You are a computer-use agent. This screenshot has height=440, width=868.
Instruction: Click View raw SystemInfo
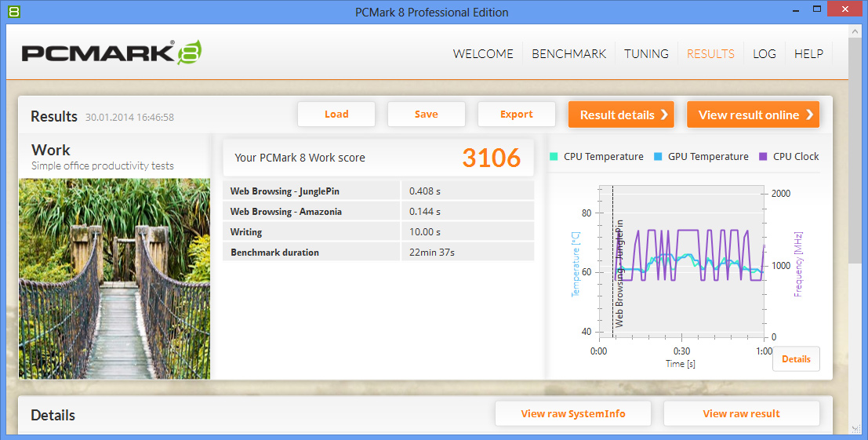click(573, 413)
